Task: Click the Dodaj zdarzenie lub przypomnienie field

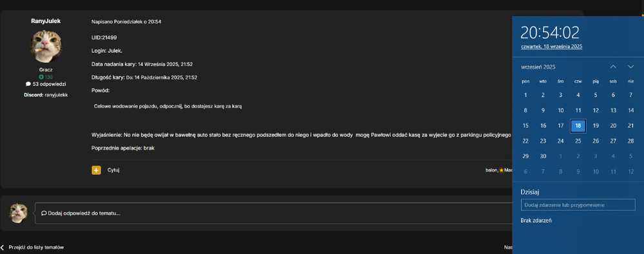Action: 578,204
